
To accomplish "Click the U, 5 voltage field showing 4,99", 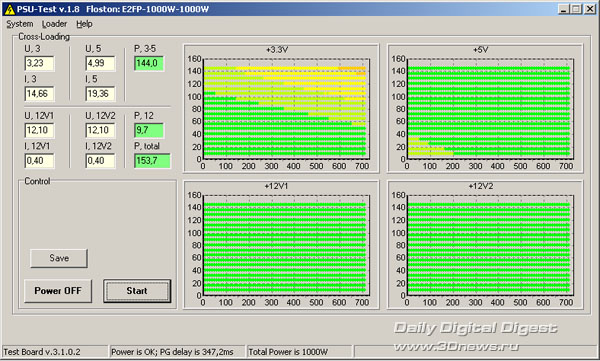I will coord(100,63).
